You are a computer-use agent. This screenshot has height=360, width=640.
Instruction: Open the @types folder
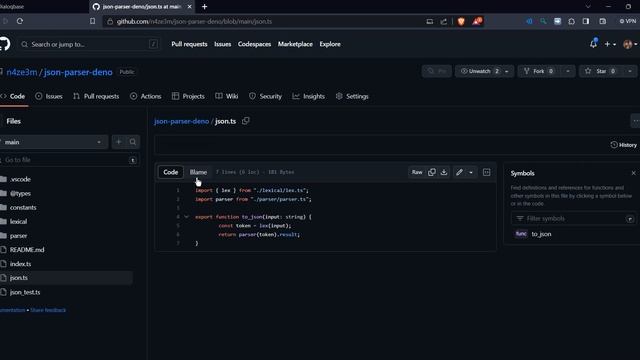[20, 193]
